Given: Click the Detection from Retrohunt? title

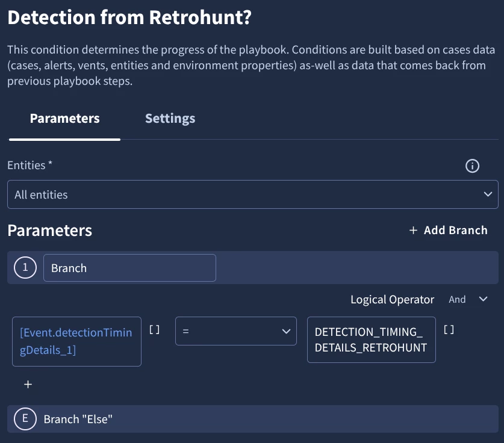Looking at the screenshot, I should click(x=129, y=17).
